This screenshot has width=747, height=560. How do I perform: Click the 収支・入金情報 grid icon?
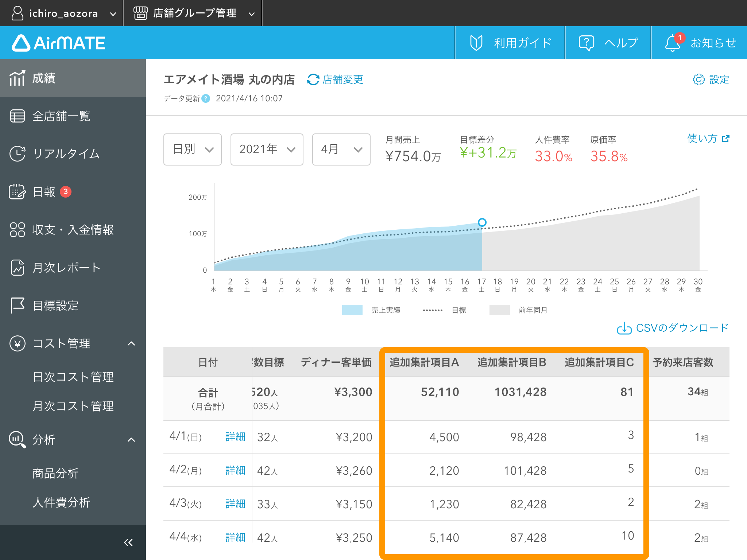[x=17, y=229]
